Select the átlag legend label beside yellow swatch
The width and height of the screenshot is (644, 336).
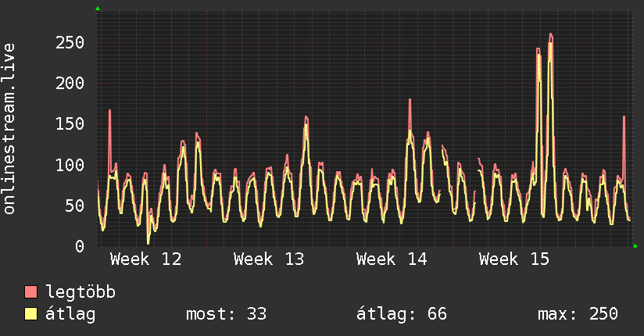click(x=70, y=314)
